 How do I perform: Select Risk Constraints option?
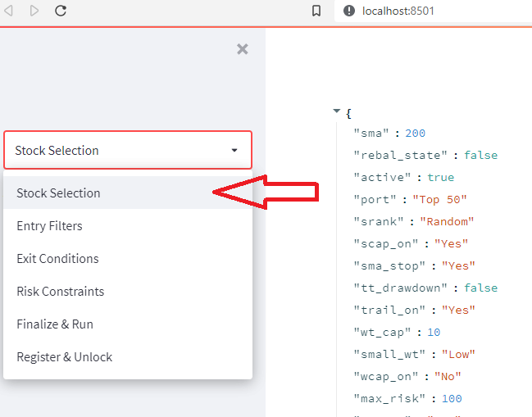tap(128, 291)
